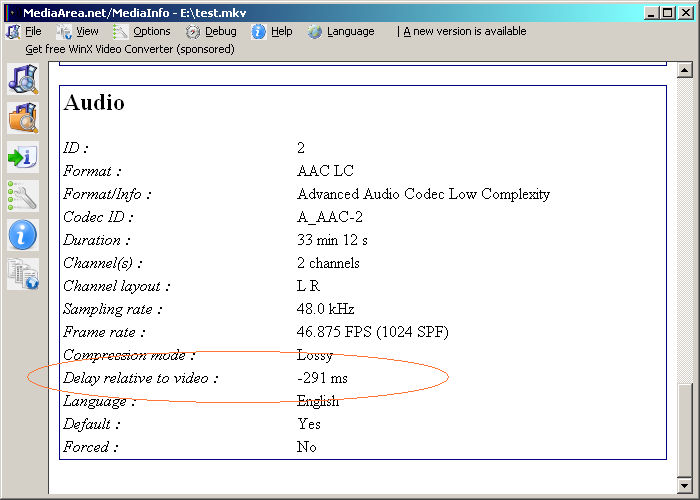
Task: Close the MediaInfo window
Action: [x=686, y=12]
